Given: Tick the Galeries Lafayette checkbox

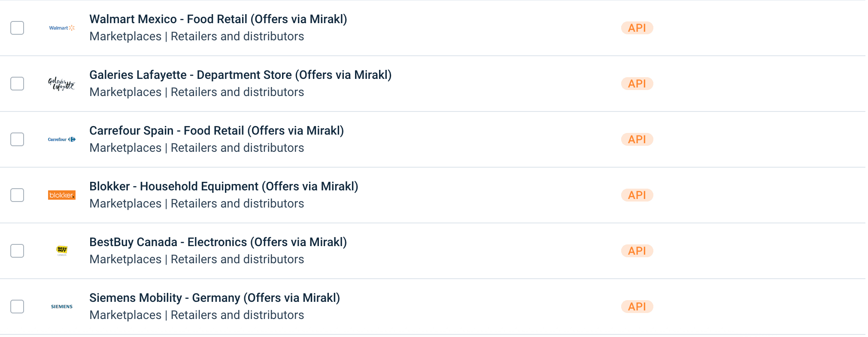Looking at the screenshot, I should tap(17, 84).
